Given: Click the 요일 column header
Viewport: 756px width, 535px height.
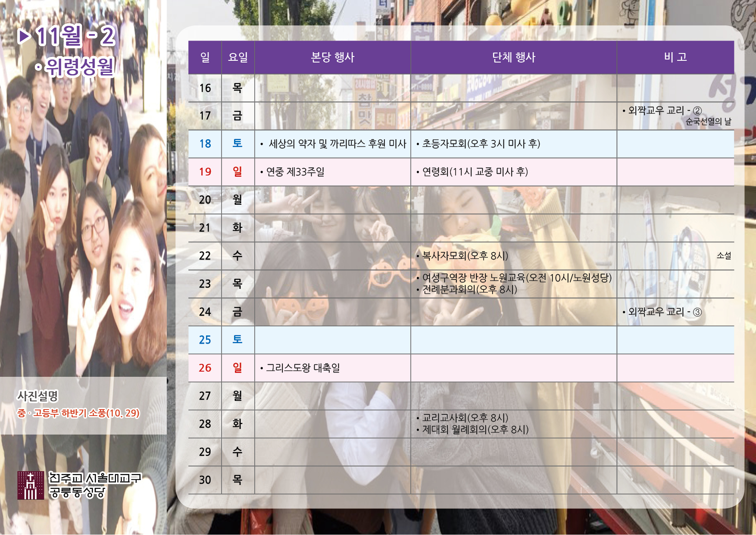Looking at the screenshot, I should [238, 57].
